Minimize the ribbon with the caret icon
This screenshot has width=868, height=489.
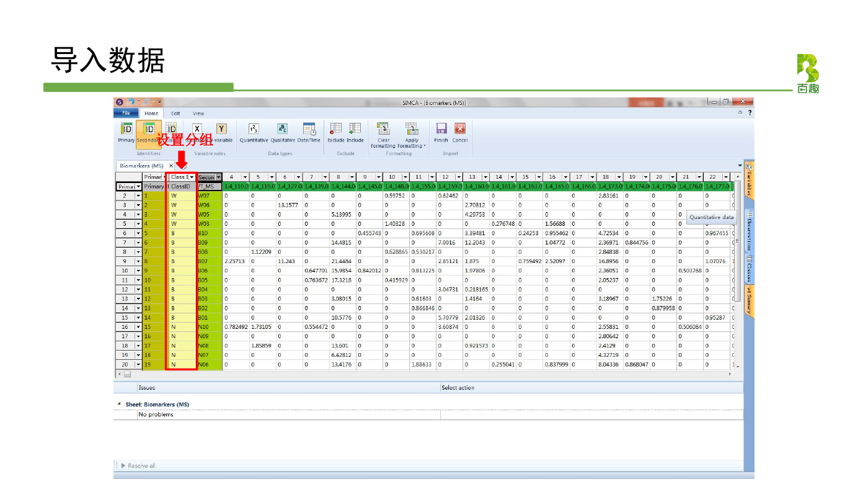click(x=740, y=113)
